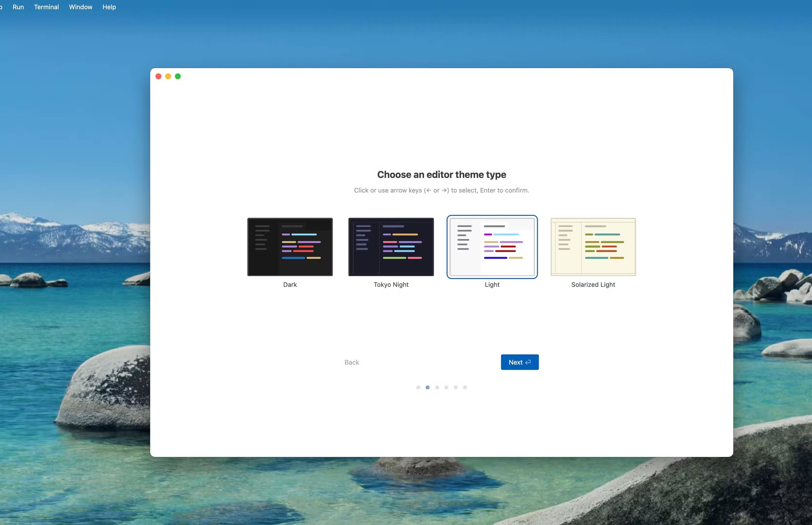Image resolution: width=812 pixels, height=525 pixels.
Task: Open the Window menu
Action: pos(80,7)
